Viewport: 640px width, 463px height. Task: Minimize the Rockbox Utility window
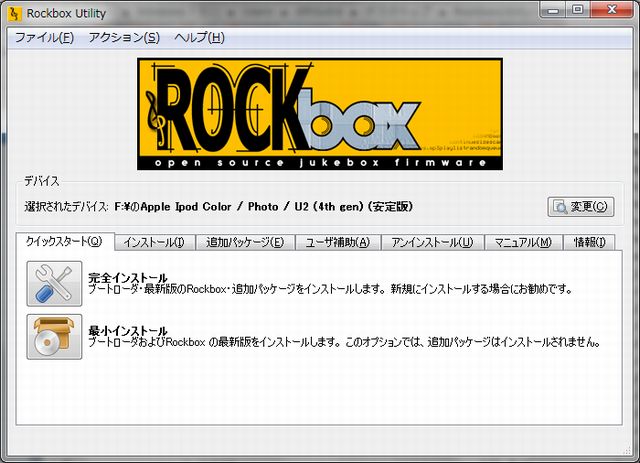tap(553, 10)
